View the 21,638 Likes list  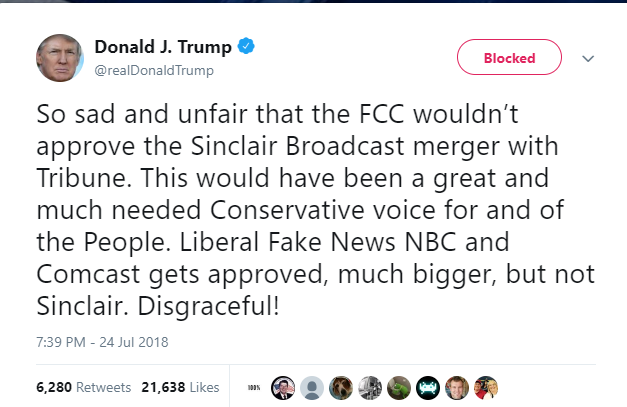[x=181, y=386]
